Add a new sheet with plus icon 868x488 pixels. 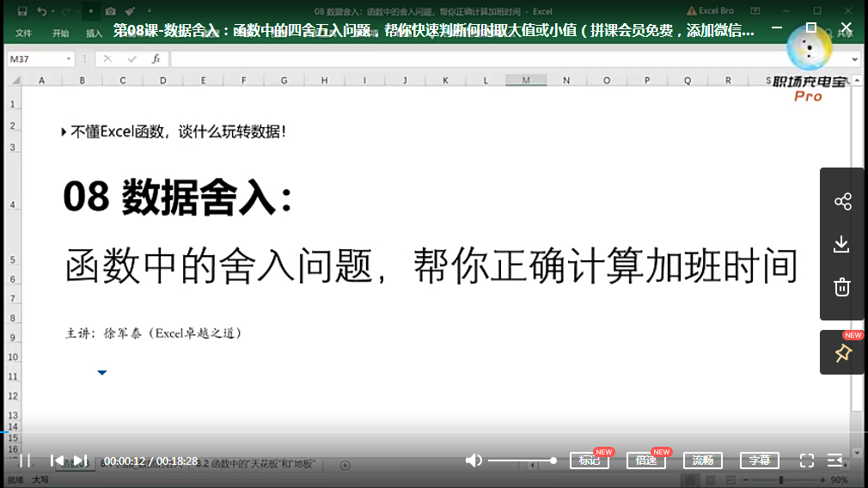coord(345,466)
